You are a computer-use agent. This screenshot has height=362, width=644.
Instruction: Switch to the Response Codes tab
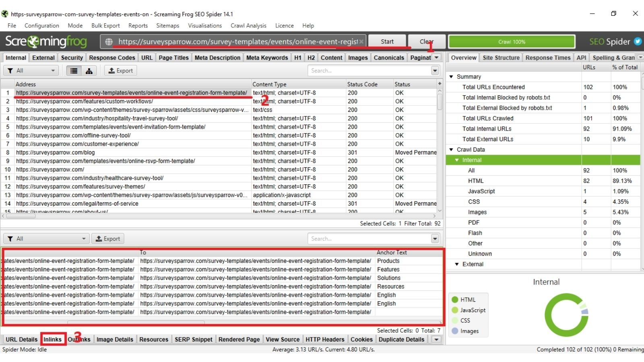[112, 58]
